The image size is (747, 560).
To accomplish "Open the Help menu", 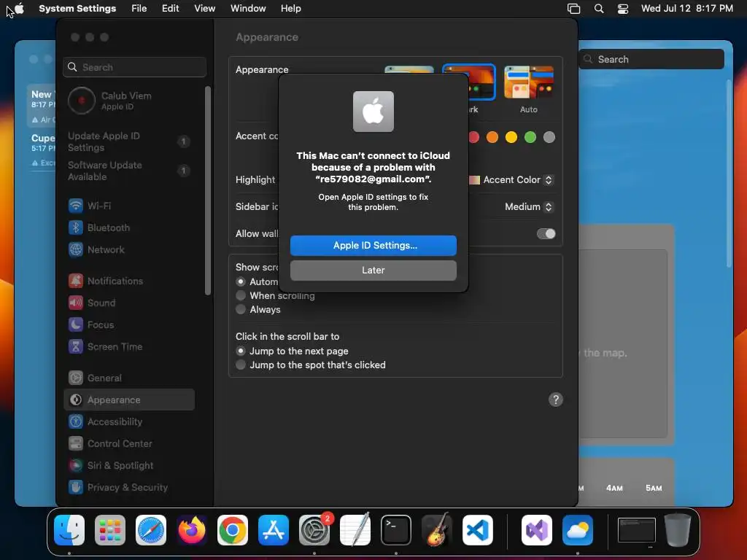I will [x=290, y=9].
